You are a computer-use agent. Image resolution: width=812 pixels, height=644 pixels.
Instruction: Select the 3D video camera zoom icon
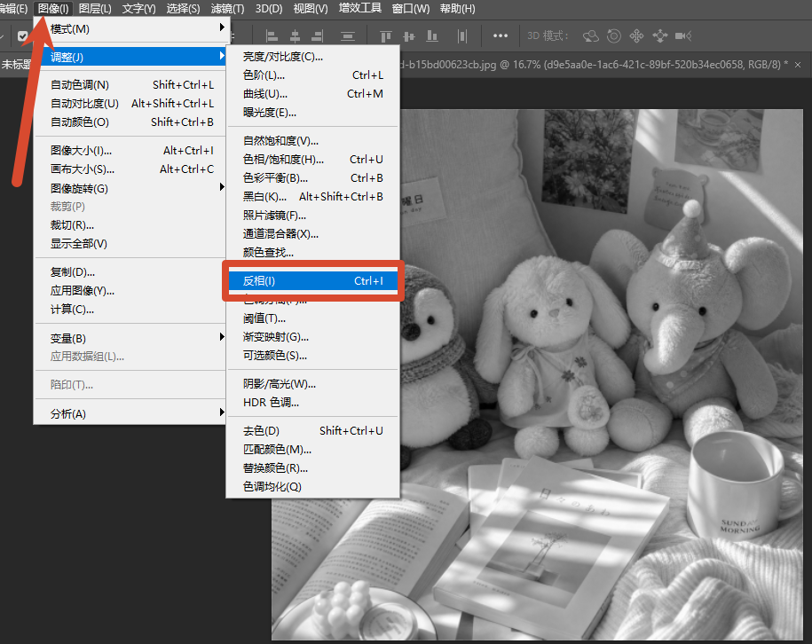click(x=683, y=35)
